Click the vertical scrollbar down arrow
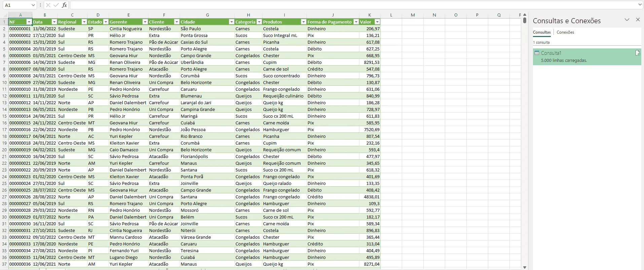This screenshot has height=270, width=644. (525, 267)
